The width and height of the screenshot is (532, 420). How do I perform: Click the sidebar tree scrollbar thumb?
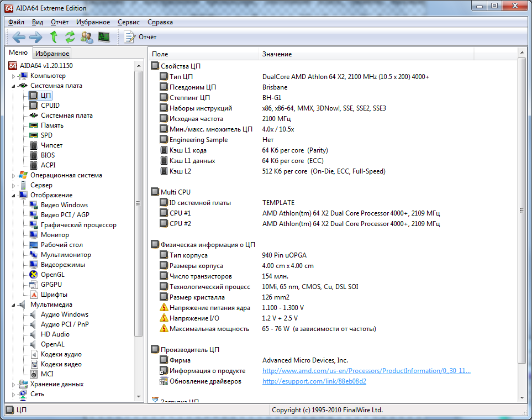[139, 204]
